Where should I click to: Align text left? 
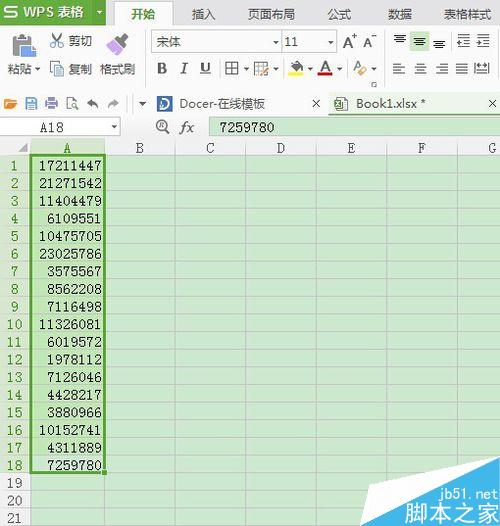coord(399,69)
